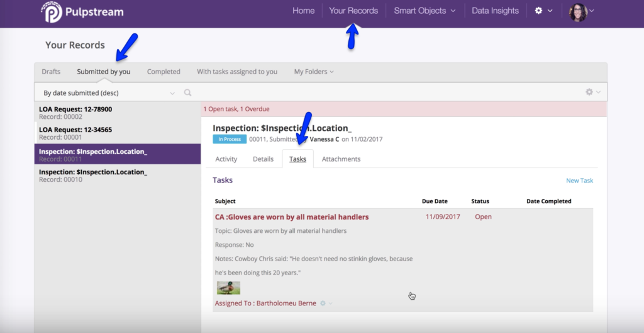Screen dimensions: 644x333
Task: Go to Data Insights
Action: 495,11
